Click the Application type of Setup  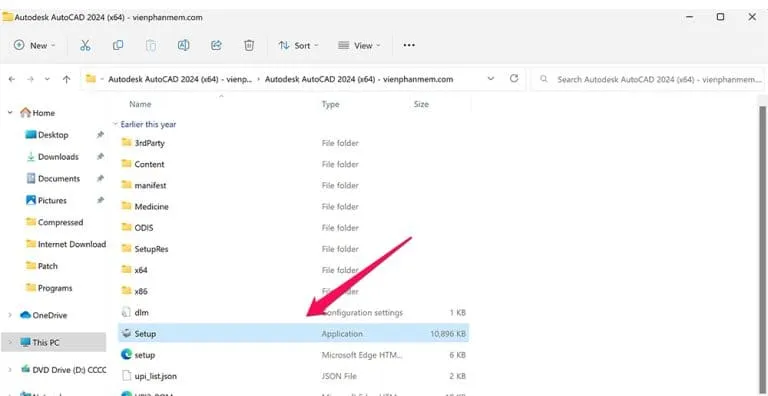pyautogui.click(x=342, y=334)
